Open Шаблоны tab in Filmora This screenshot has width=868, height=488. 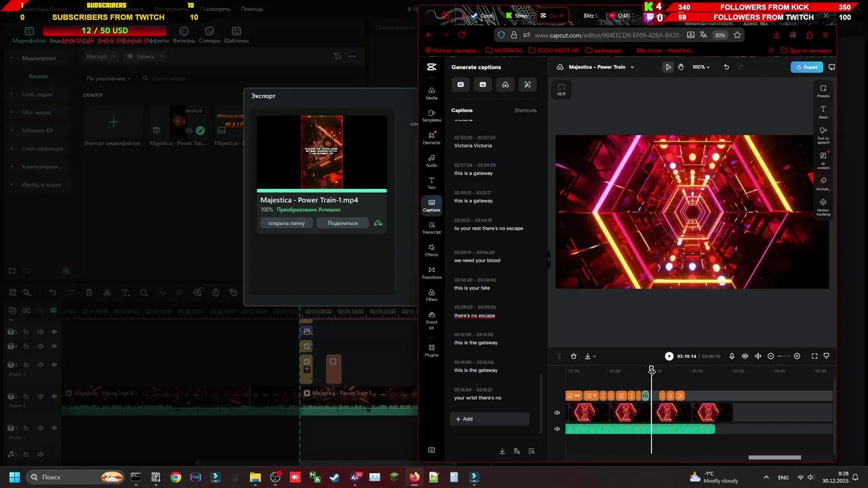click(x=236, y=35)
